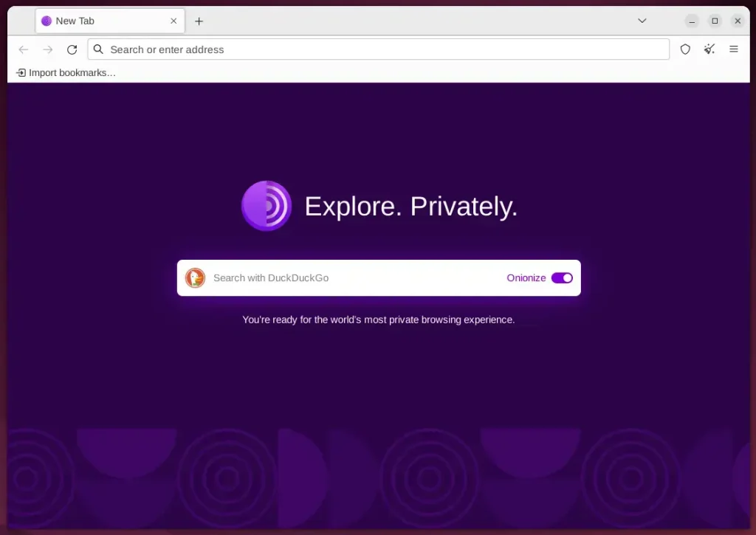The width and height of the screenshot is (756, 535).
Task: Open the shield security level icon
Action: pos(685,49)
